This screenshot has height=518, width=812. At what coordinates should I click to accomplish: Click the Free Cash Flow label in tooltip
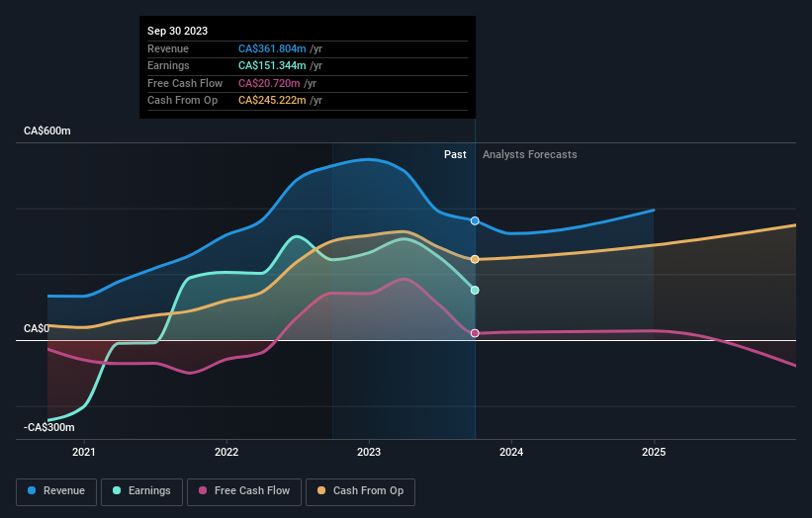(x=185, y=83)
